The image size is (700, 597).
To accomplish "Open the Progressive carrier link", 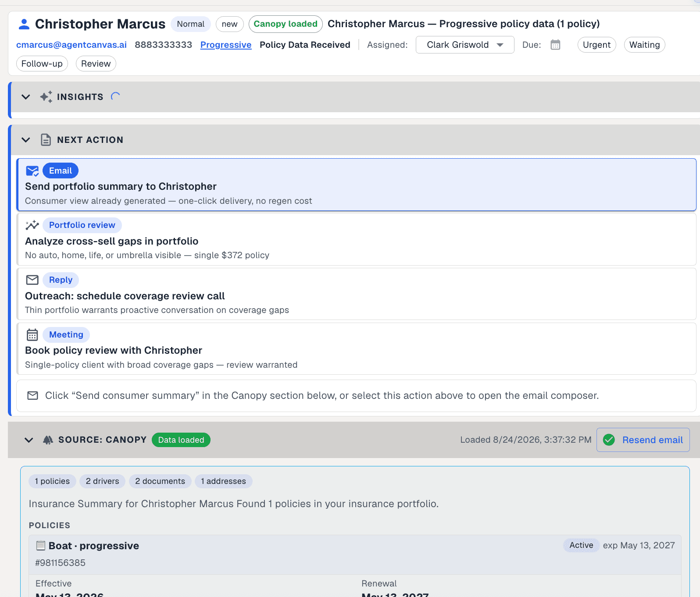I will pos(226,45).
